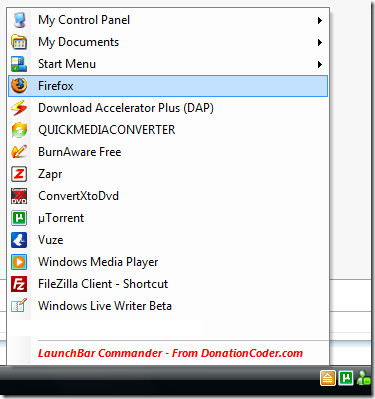
Task: Open the My Documents entry
Action: click(x=168, y=42)
